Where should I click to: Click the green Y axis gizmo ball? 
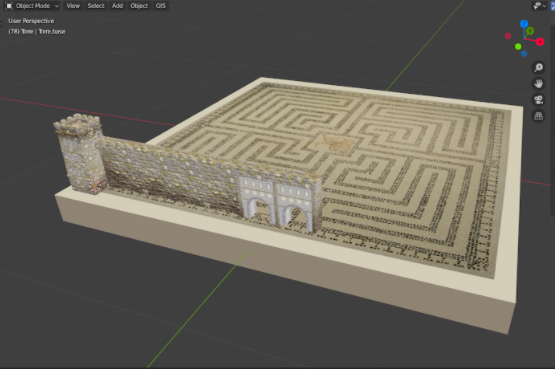tap(530, 31)
